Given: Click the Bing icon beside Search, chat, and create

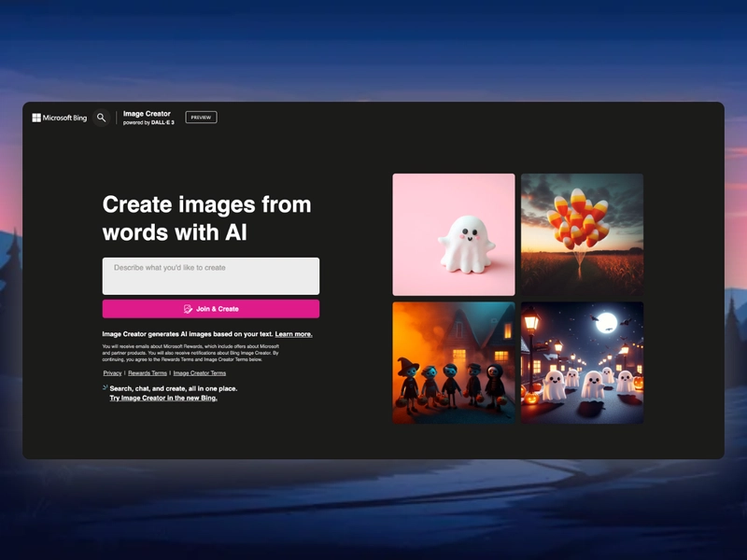Looking at the screenshot, I should click(x=106, y=388).
